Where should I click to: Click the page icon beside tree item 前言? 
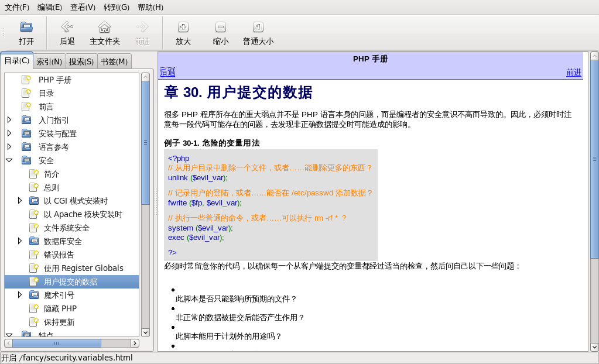[26, 107]
